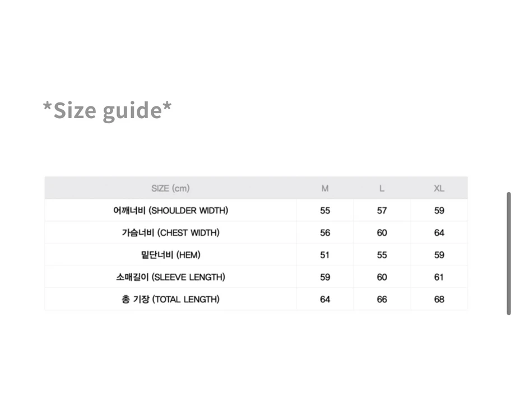Click hem value 51 for M
Screen dimensions: 515x420
[x=325, y=255]
